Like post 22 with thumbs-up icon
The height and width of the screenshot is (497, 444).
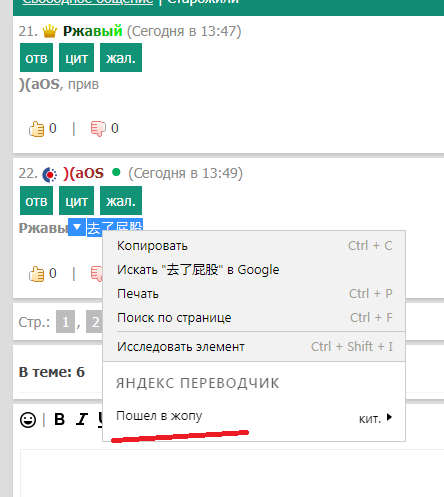(x=36, y=274)
